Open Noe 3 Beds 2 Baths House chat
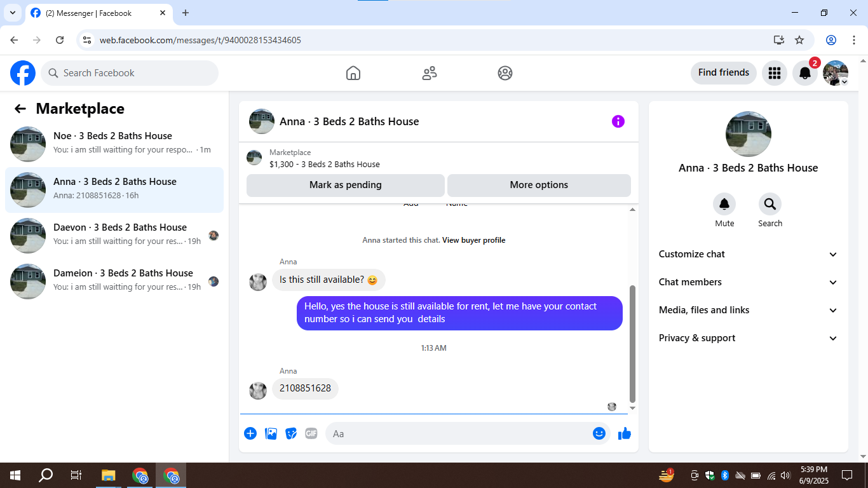 [114, 144]
